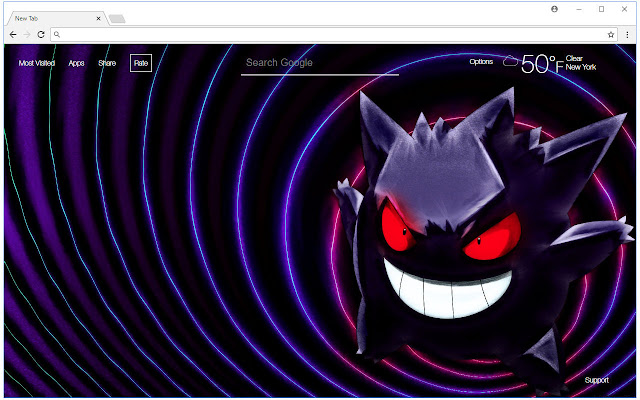Focus the Search Google box
The height and width of the screenshot is (400, 640).
point(320,64)
